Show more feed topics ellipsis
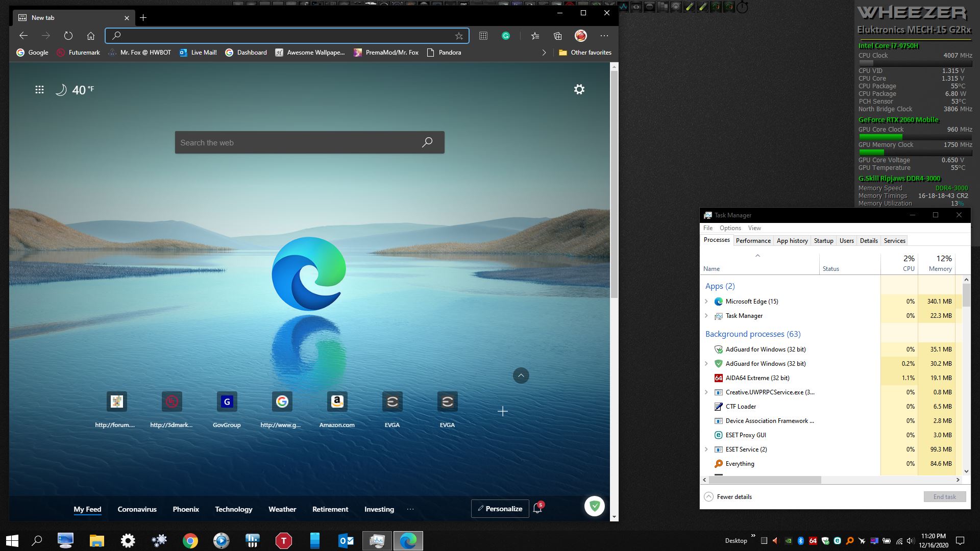 [x=410, y=509]
